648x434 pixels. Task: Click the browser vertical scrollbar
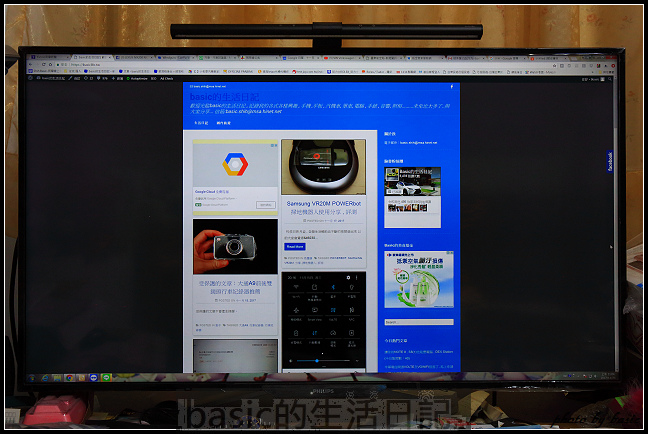tap(615, 223)
